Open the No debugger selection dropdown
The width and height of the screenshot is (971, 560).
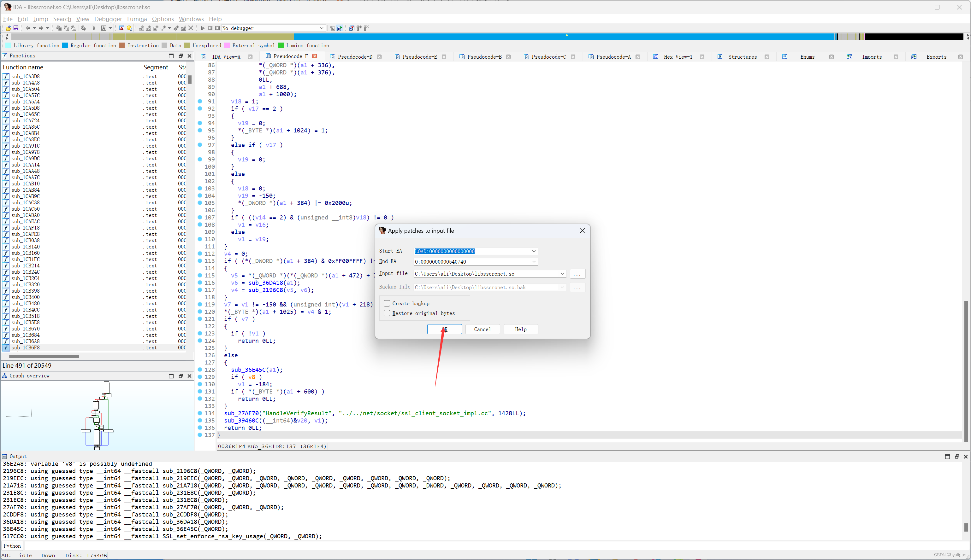pos(321,28)
